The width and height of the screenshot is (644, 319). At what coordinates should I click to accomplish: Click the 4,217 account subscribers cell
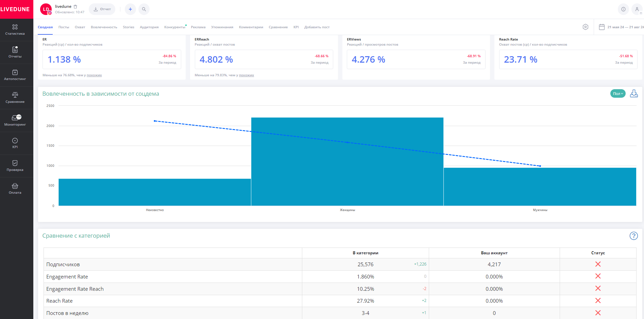tap(494, 265)
